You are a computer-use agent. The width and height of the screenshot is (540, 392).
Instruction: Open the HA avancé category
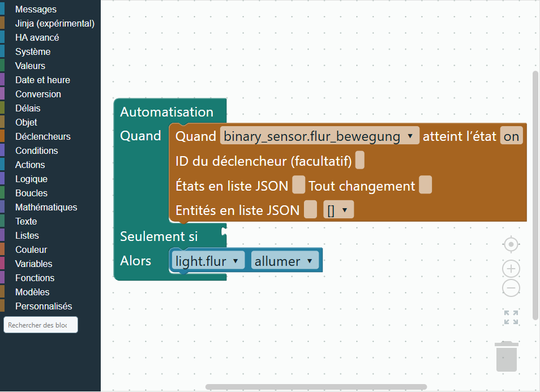pyautogui.click(x=50, y=37)
